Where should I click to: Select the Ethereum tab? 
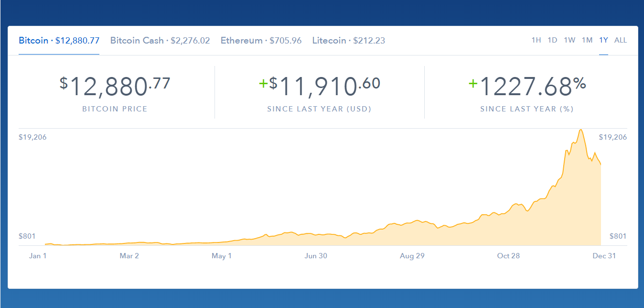point(260,40)
